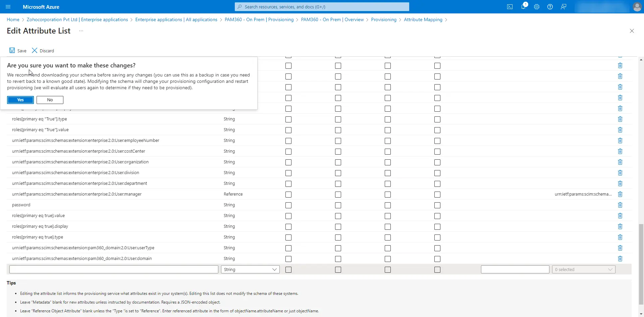The image size is (644, 317).
Task: Open Zohocorporation Pvt Ltd Enterprise applications breadcrumb
Action: click(77, 19)
